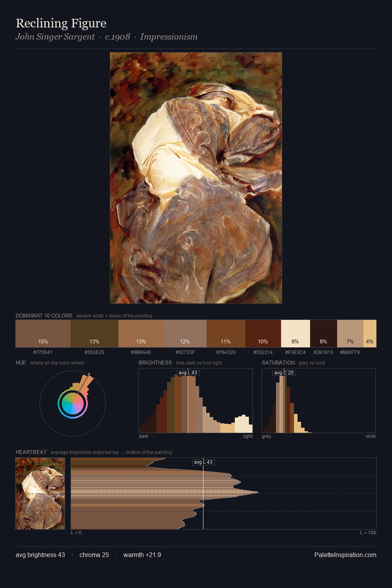The width and height of the screenshot is (392, 588).
Task: Open the PaletteInspiration.com link
Action: [345, 555]
